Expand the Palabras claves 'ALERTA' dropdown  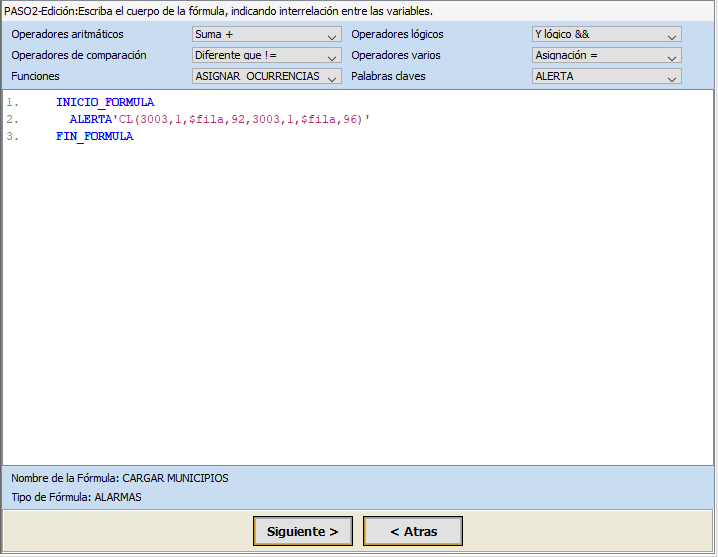click(x=606, y=77)
